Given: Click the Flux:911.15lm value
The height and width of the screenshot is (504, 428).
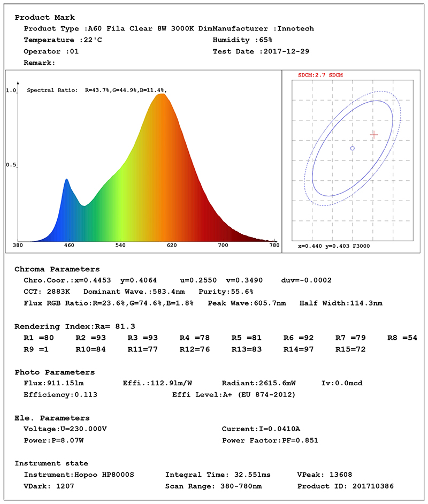Looking at the screenshot, I should (x=54, y=384).
